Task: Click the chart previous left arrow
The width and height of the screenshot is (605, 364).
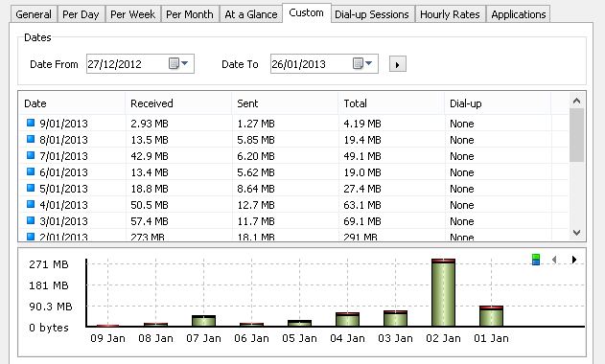Action: tap(554, 260)
